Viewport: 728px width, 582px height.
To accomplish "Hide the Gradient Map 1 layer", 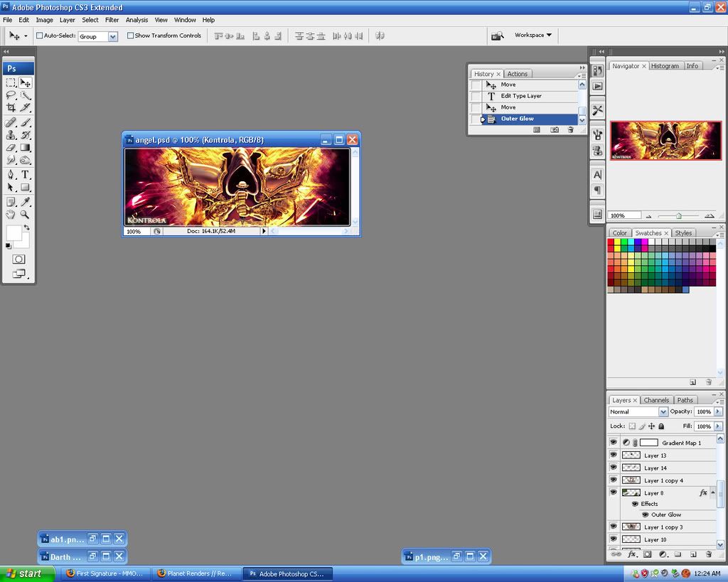I will [x=614, y=442].
